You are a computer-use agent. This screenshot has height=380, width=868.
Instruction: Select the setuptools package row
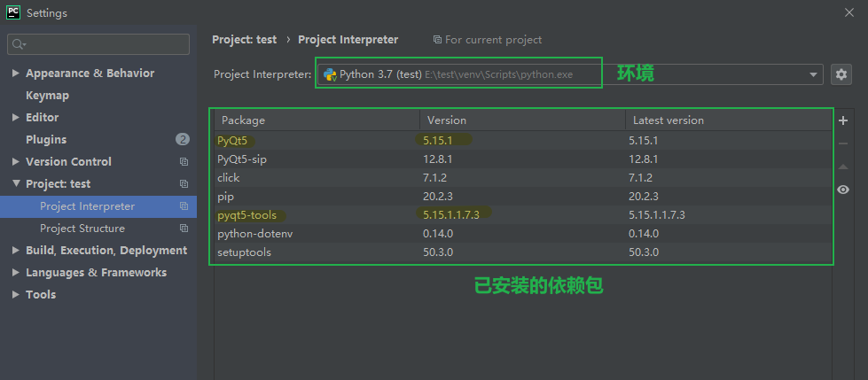click(523, 252)
